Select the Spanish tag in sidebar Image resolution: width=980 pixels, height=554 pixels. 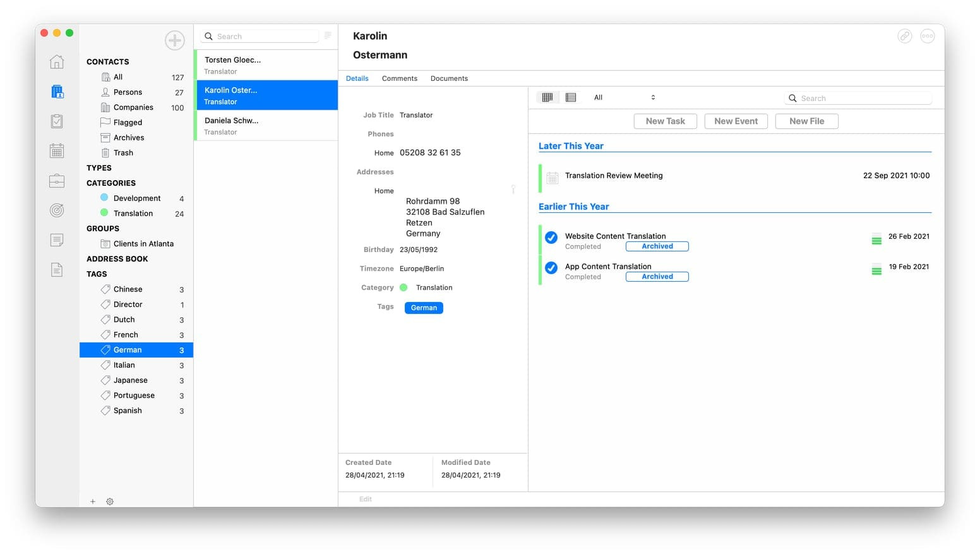click(x=136, y=411)
